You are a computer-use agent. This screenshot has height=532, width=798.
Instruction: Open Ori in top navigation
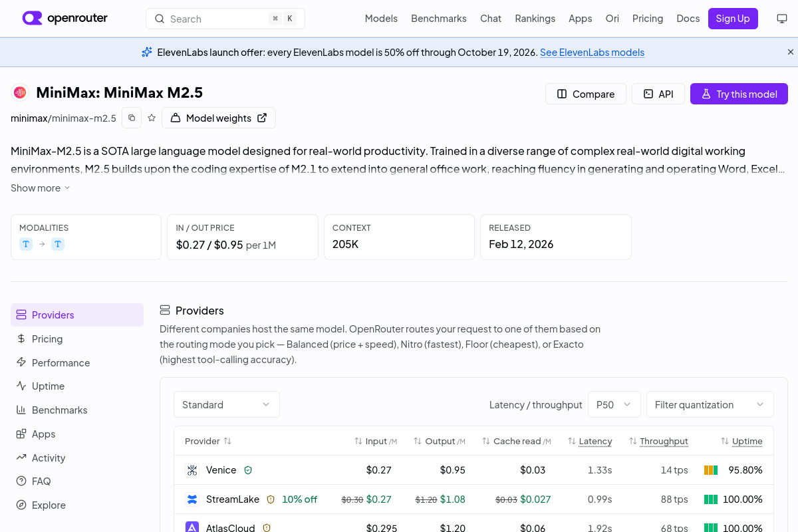point(612,19)
